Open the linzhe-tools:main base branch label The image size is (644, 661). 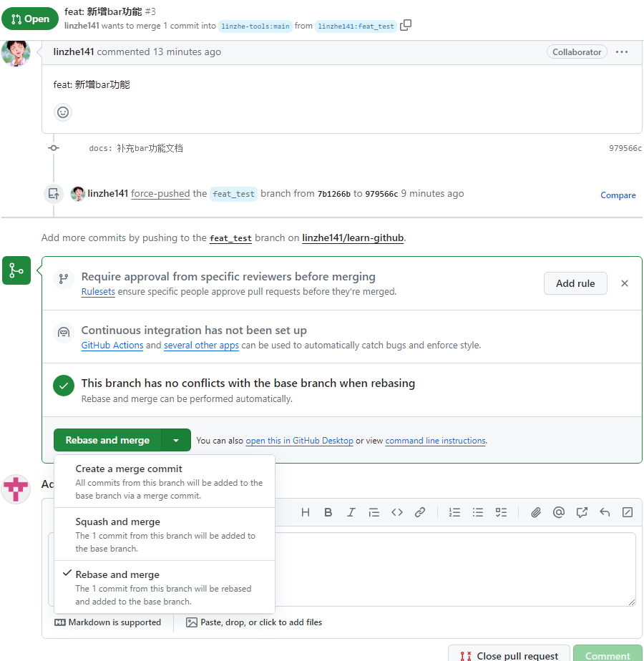tap(255, 26)
